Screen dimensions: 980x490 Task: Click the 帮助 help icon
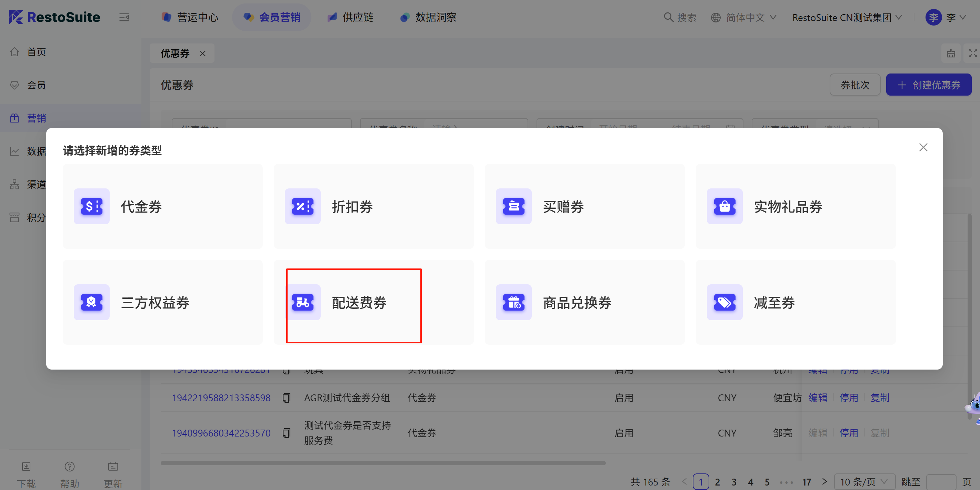70,467
